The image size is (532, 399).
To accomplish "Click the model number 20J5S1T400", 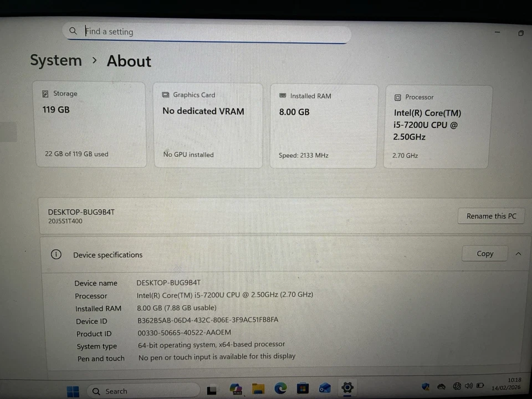I will point(65,221).
